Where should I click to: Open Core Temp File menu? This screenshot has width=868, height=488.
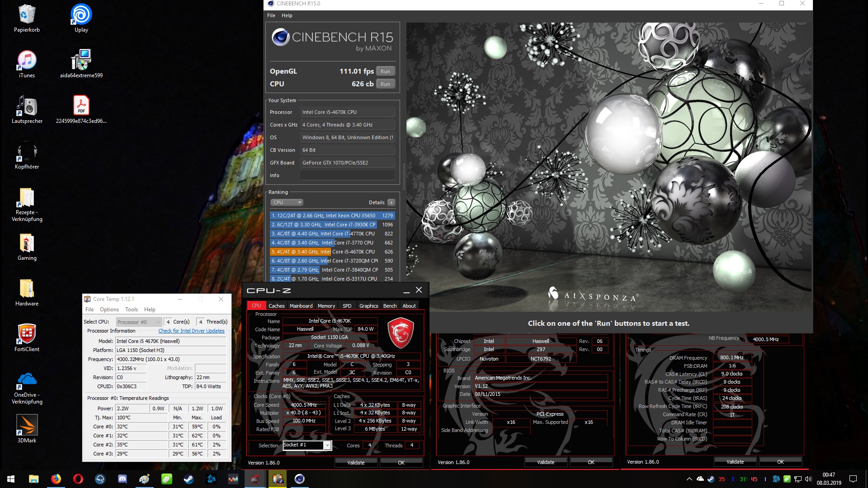pyautogui.click(x=90, y=310)
